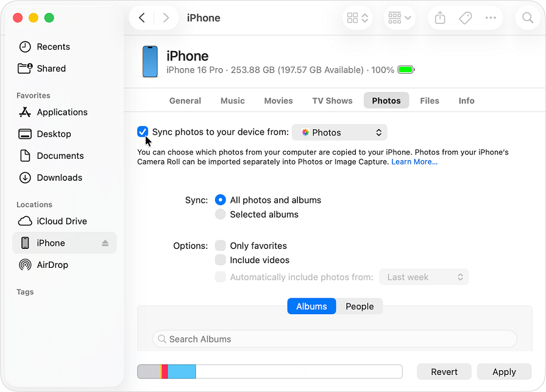Screen dimensions: 546x392
Task: Open iCloud Drive in the sidebar
Action: click(x=62, y=221)
